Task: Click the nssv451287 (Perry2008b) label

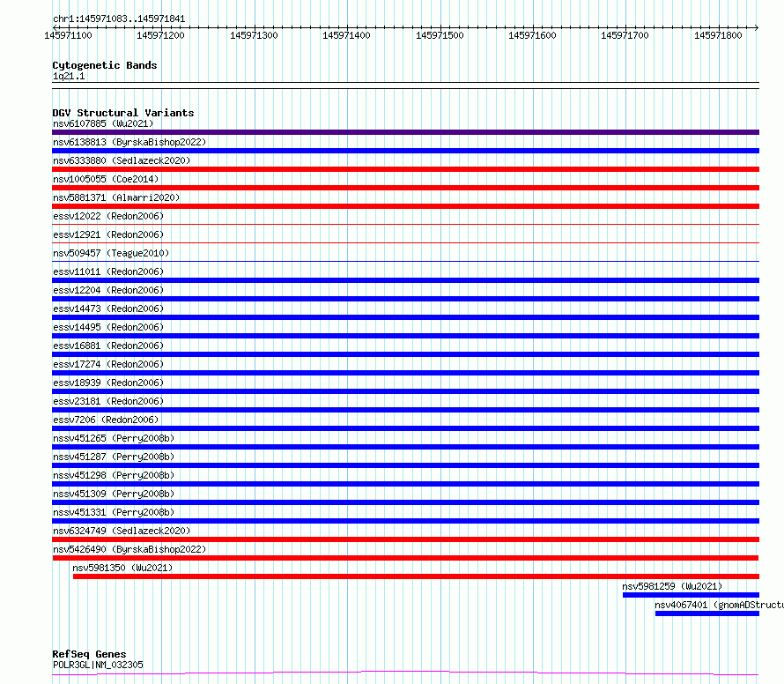Action: pos(114,457)
